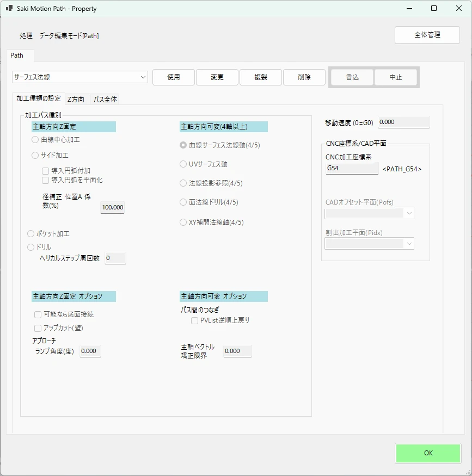Open the サーフェス法線 path dropdown

(80, 77)
